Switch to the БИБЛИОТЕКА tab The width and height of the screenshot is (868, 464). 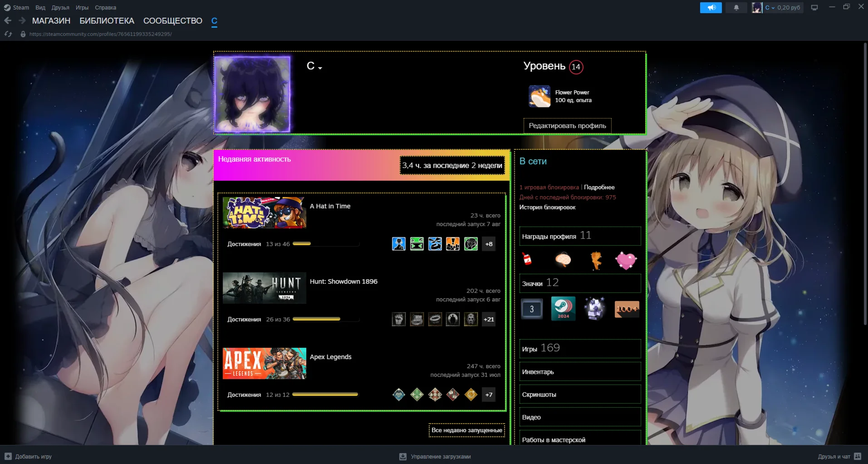[107, 21]
